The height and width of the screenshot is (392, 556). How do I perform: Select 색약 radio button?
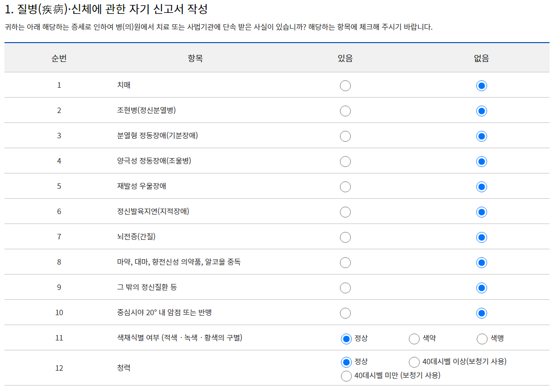(x=414, y=339)
